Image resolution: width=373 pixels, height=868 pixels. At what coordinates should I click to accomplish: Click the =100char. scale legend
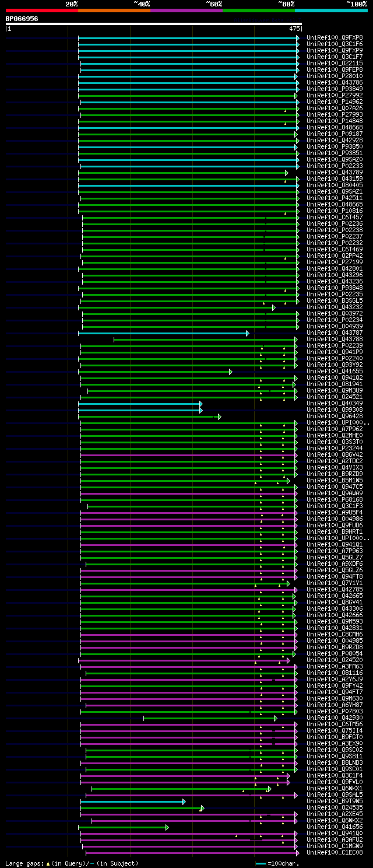point(279,863)
